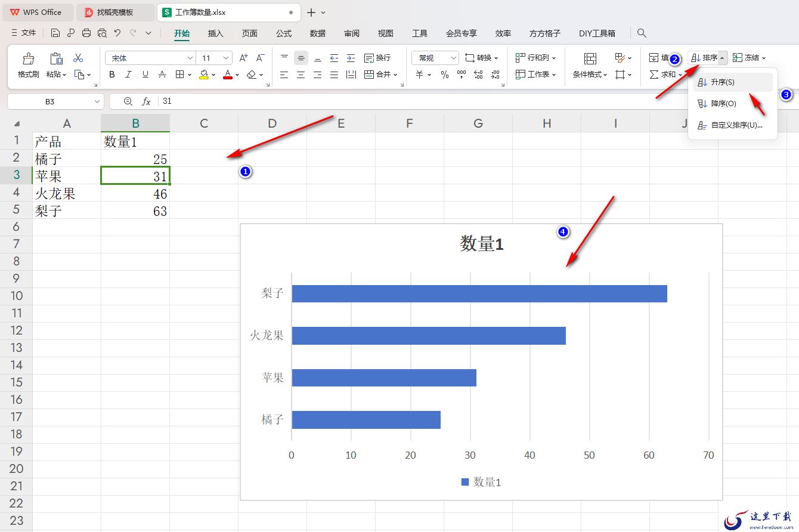
Task: Open the 找稻壳模板 tab
Action: 116,12
